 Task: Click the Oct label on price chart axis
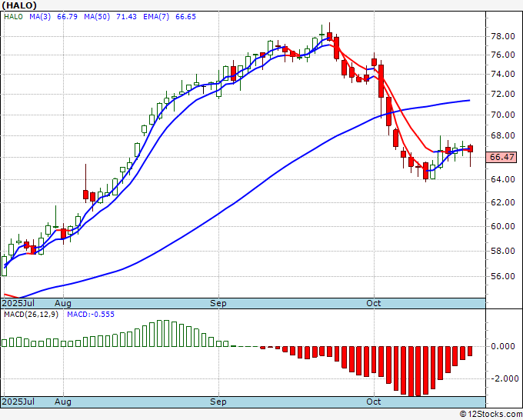[x=373, y=303]
